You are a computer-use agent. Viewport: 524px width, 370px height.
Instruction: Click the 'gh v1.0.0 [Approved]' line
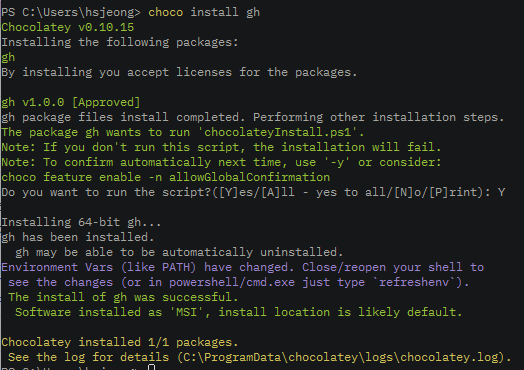pyautogui.click(x=71, y=102)
